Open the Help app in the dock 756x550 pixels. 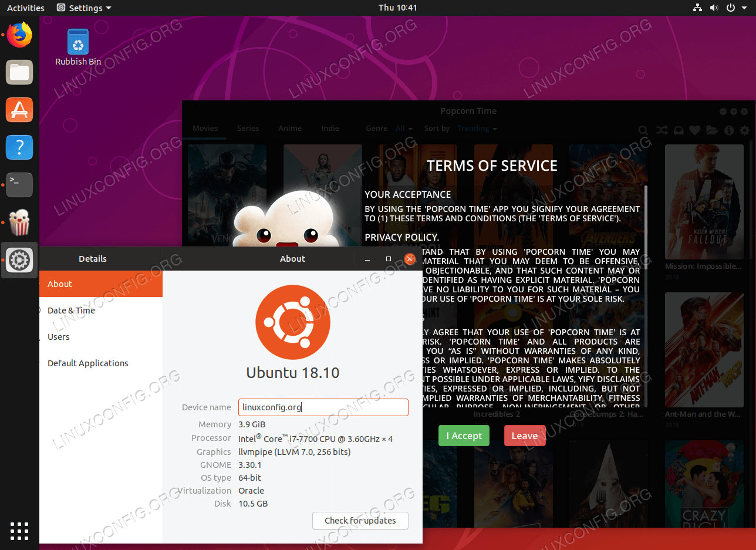click(x=19, y=147)
